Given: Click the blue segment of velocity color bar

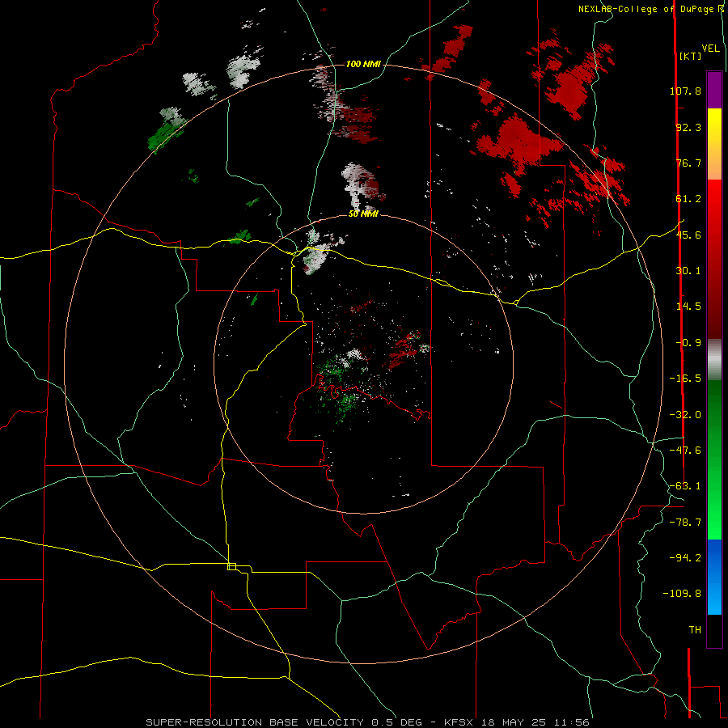Looking at the screenshot, I should pos(714,577).
